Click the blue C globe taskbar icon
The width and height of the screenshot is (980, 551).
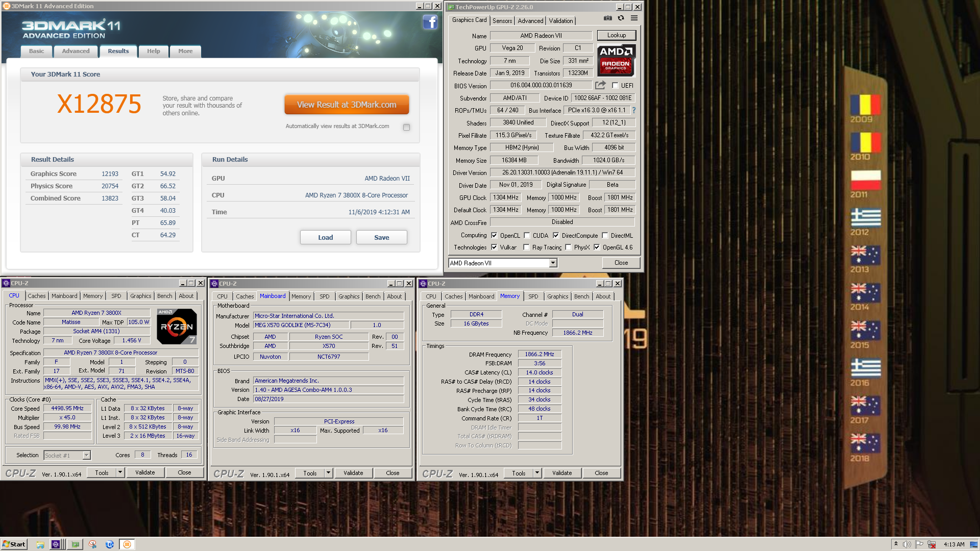click(110, 544)
